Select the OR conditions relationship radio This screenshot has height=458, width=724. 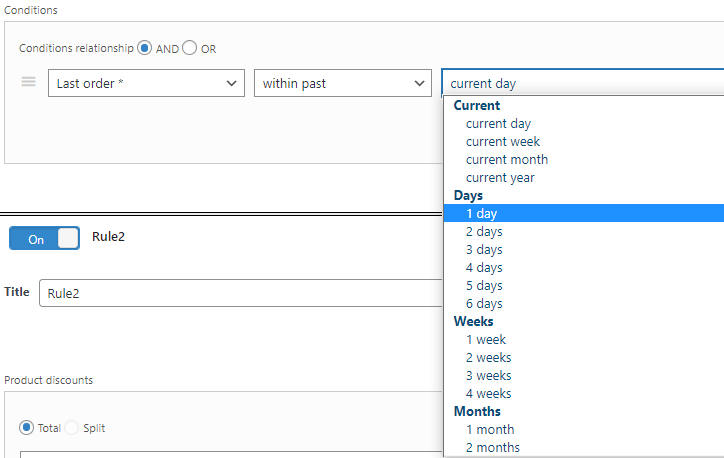(189, 48)
